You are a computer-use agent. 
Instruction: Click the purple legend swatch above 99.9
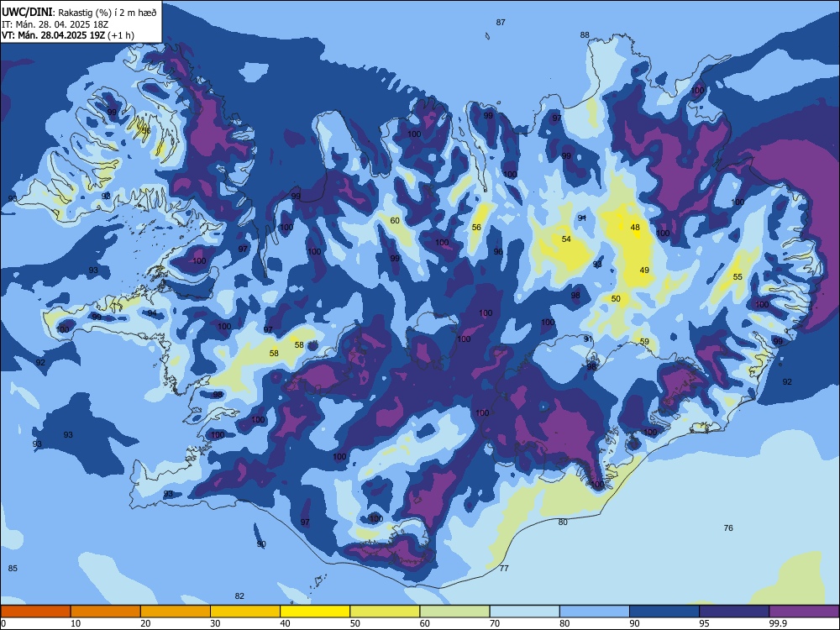pos(804,612)
